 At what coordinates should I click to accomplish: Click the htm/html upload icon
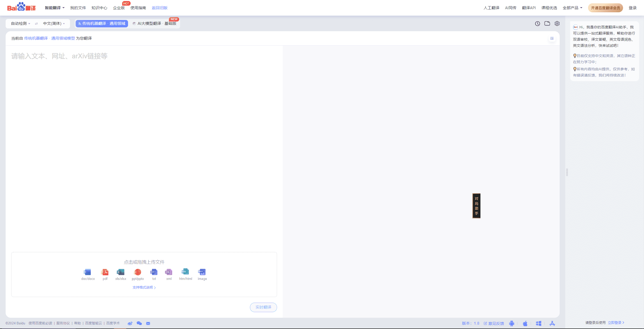pos(185,272)
